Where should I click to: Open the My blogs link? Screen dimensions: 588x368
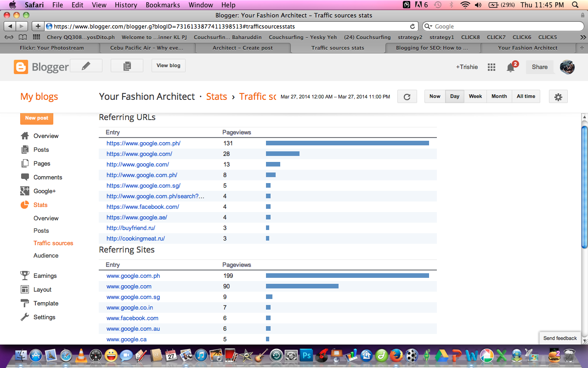(x=39, y=97)
